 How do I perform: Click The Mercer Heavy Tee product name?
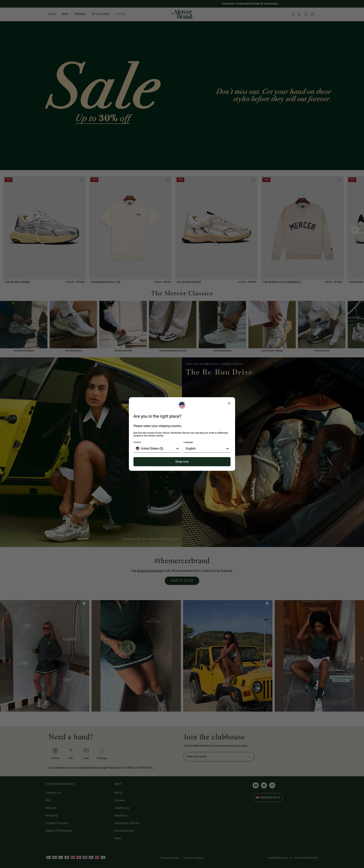(x=105, y=282)
